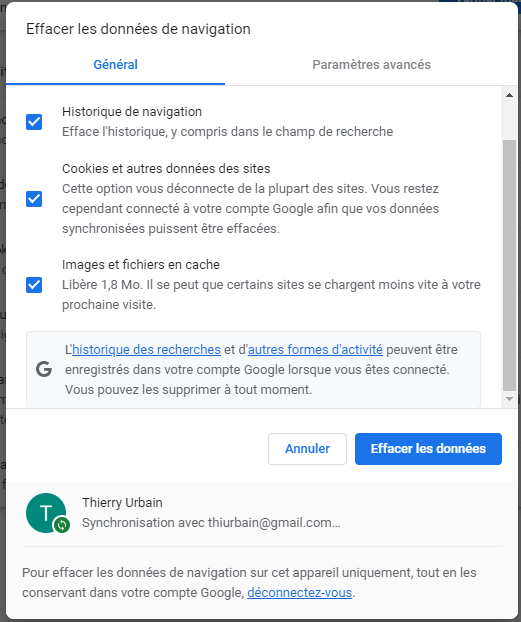Screen dimensions: 521x622
Task: Open the autres formes d'activité link
Action: (x=315, y=349)
